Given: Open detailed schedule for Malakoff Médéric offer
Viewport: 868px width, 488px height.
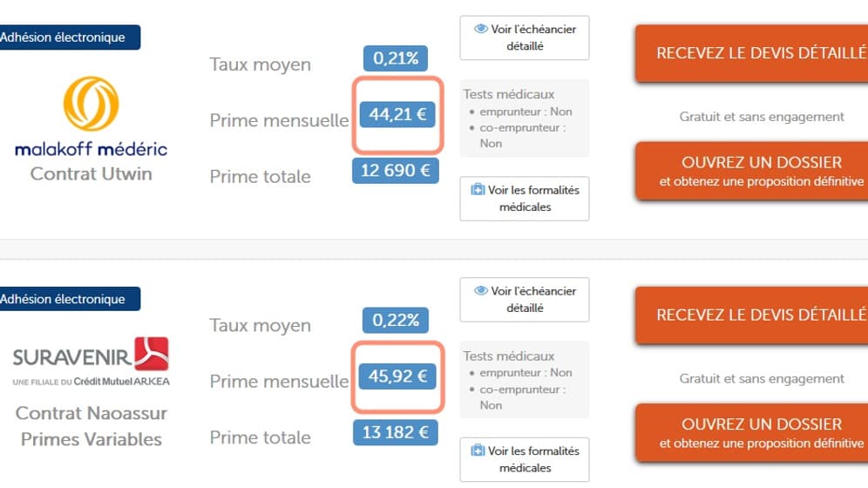Looking at the screenshot, I should point(525,37).
